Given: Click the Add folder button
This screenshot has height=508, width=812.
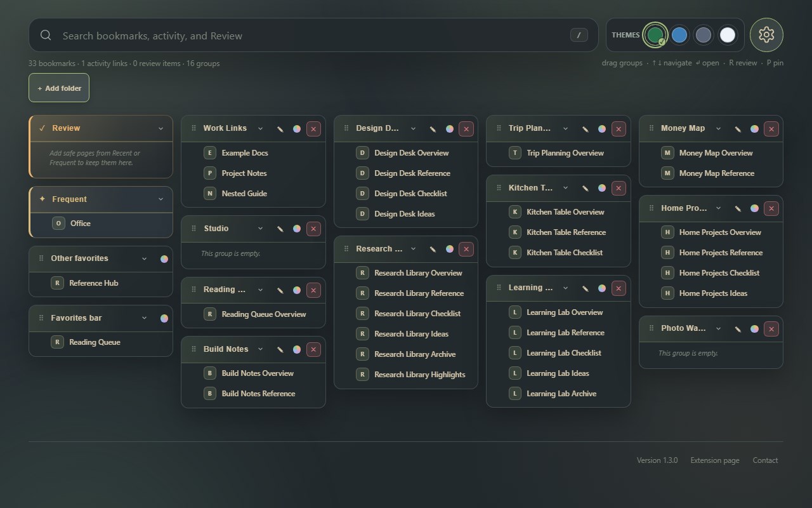Looking at the screenshot, I should (x=59, y=88).
